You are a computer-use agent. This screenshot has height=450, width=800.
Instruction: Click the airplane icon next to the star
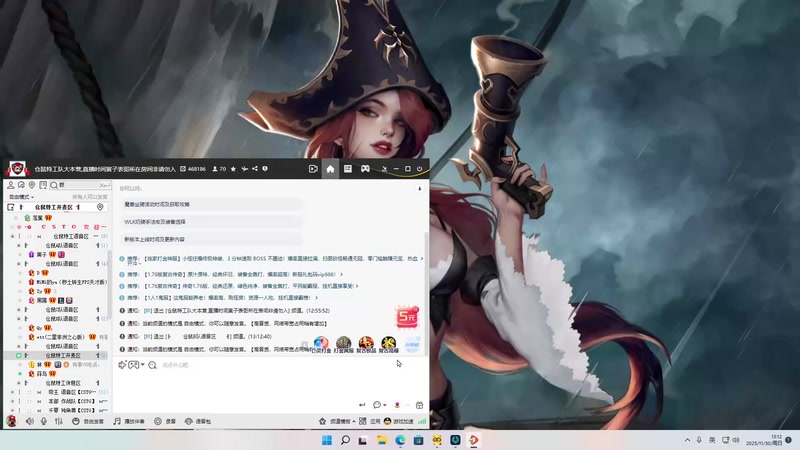(244, 169)
